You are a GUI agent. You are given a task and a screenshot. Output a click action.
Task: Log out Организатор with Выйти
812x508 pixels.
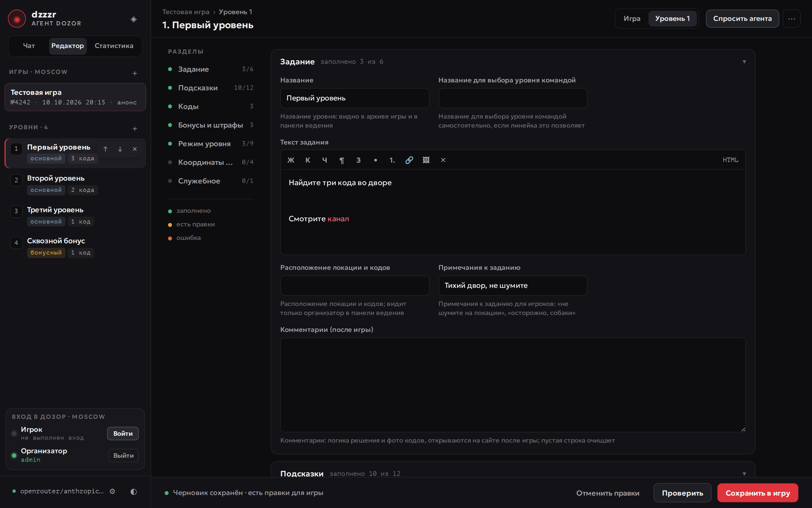tap(123, 456)
